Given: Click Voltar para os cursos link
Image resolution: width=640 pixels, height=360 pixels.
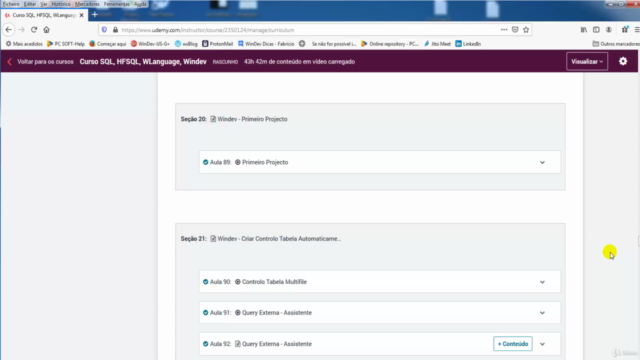Looking at the screenshot, I should click(45, 62).
